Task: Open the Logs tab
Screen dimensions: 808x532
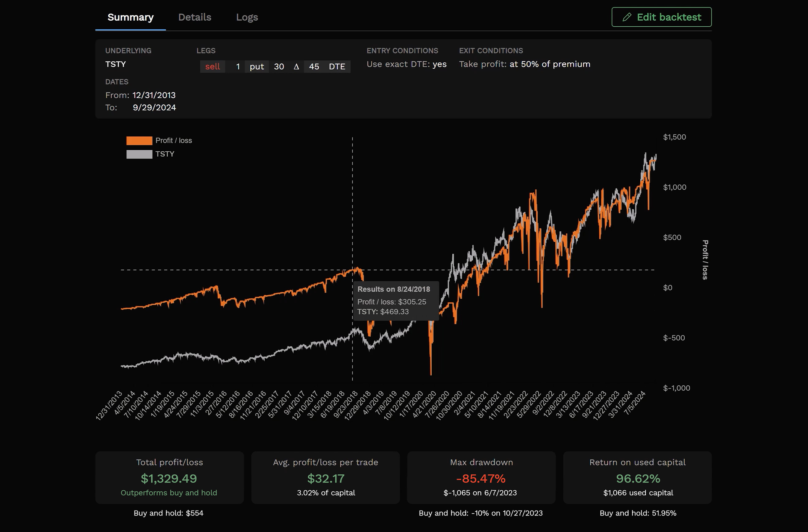Action: 247,17
